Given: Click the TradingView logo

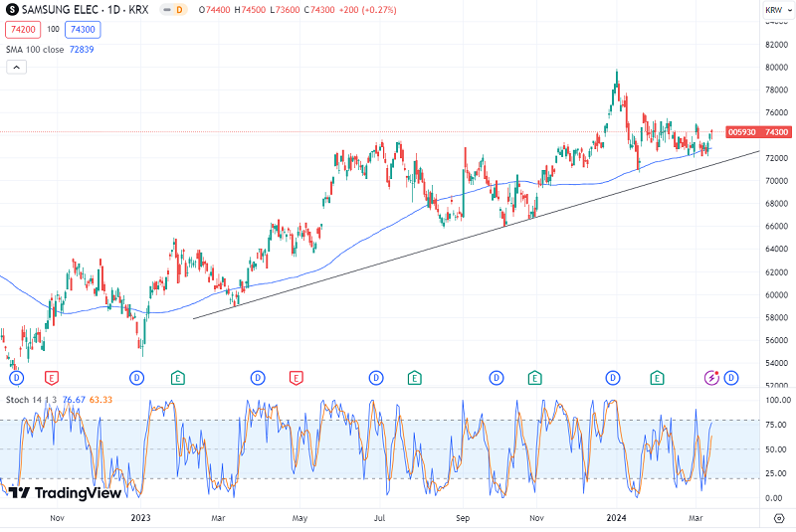Looking at the screenshot, I should click(x=65, y=492).
